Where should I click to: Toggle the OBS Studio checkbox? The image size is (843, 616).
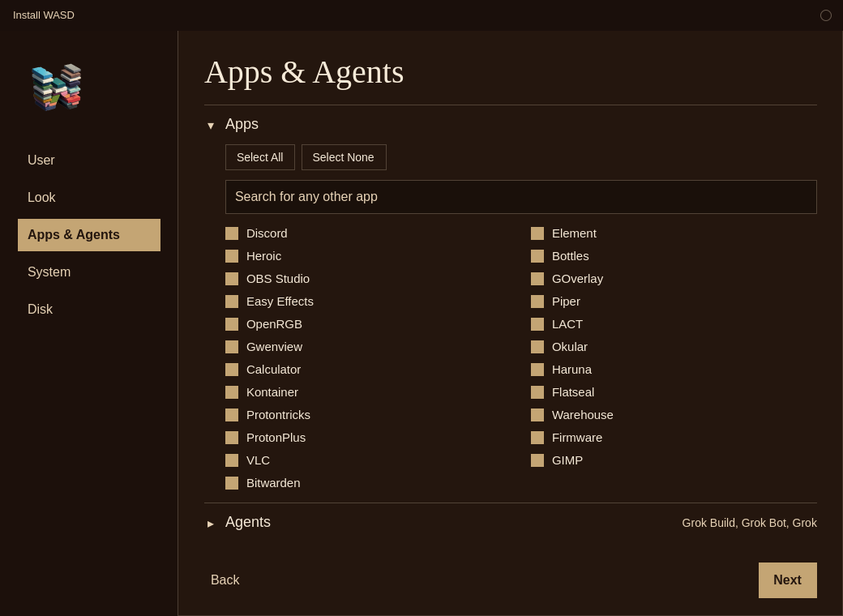232,279
